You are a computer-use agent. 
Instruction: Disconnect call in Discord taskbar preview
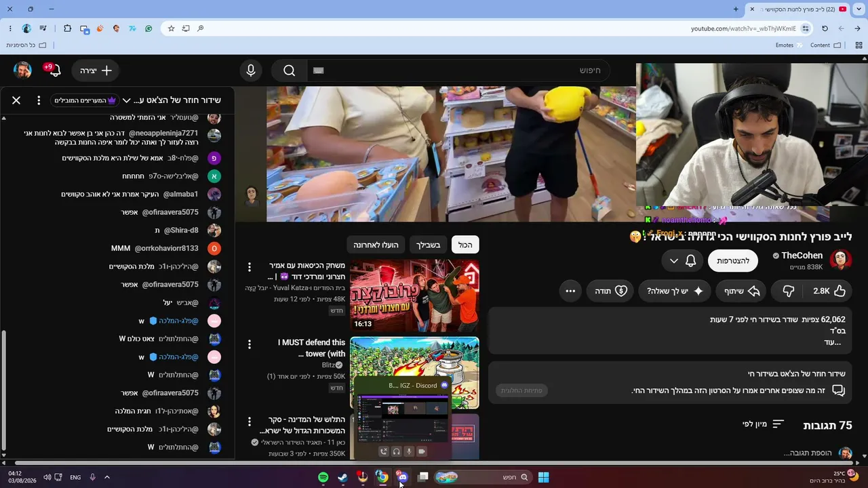click(x=384, y=451)
